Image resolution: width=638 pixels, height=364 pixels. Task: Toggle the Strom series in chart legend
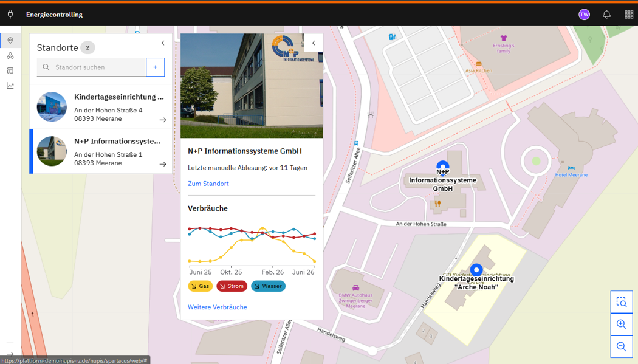coord(232,286)
